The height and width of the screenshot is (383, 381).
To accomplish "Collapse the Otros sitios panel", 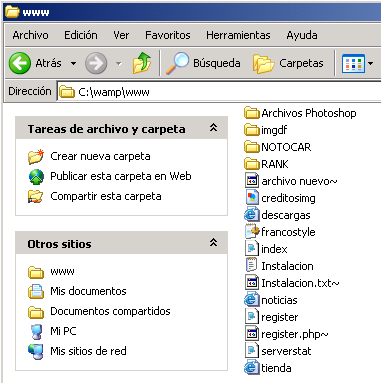I will point(213,243).
